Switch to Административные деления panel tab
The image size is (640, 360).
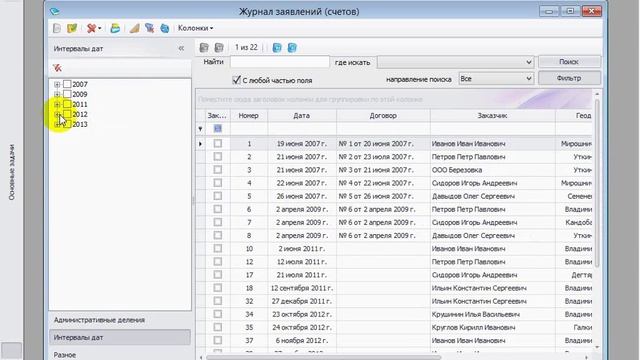click(120, 320)
